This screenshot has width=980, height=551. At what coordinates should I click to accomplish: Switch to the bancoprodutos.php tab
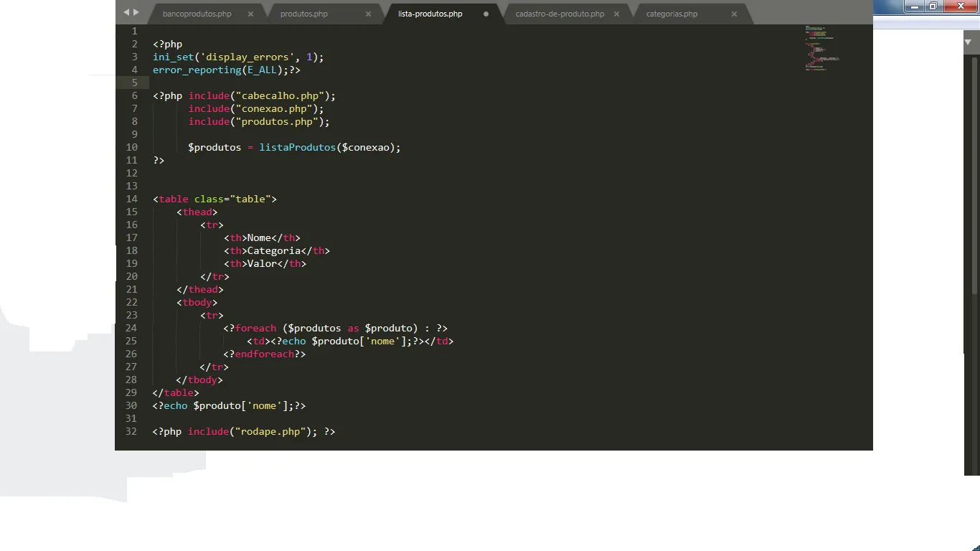pos(197,14)
